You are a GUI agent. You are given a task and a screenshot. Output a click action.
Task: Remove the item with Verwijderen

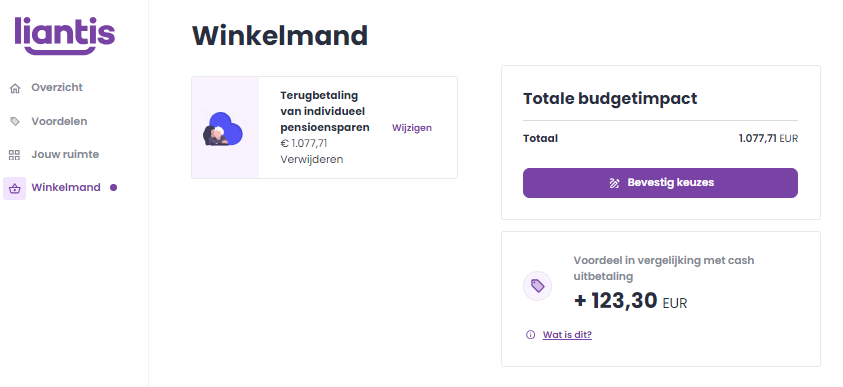point(312,160)
